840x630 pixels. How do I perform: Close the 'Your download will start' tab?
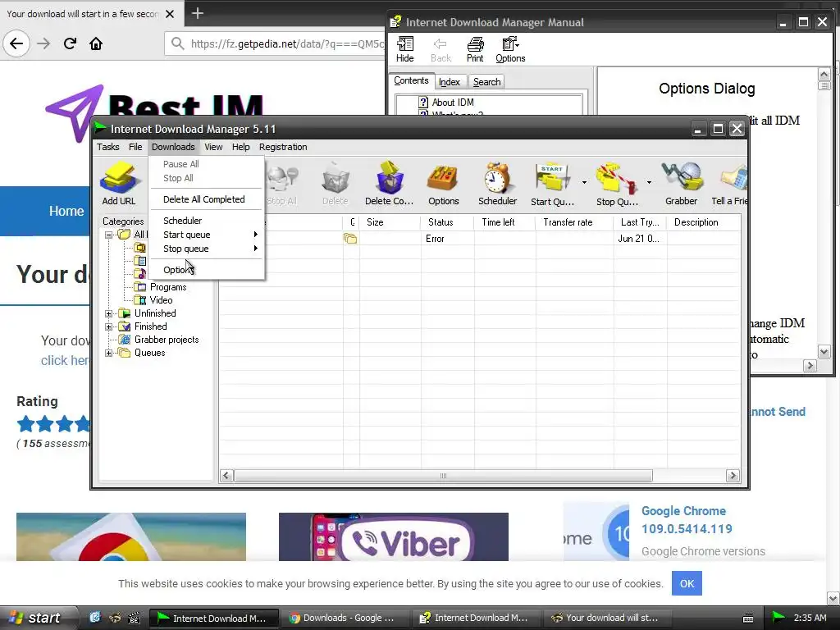(170, 14)
